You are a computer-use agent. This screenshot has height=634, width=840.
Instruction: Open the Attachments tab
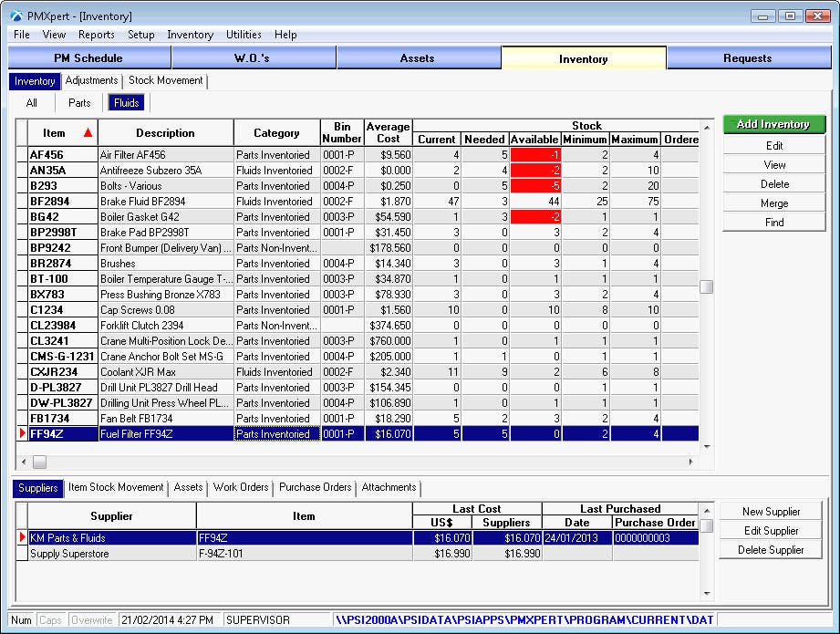click(x=389, y=487)
